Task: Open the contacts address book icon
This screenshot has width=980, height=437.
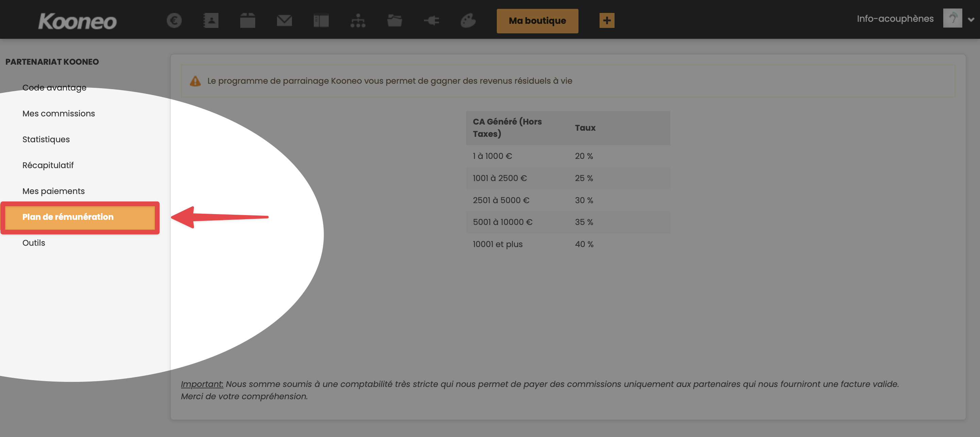Action: (211, 20)
